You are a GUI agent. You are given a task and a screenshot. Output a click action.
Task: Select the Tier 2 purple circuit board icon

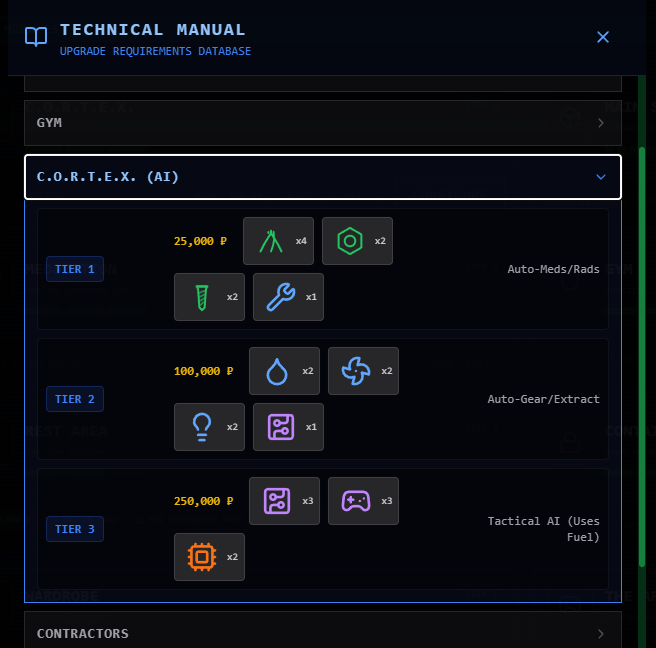280,427
